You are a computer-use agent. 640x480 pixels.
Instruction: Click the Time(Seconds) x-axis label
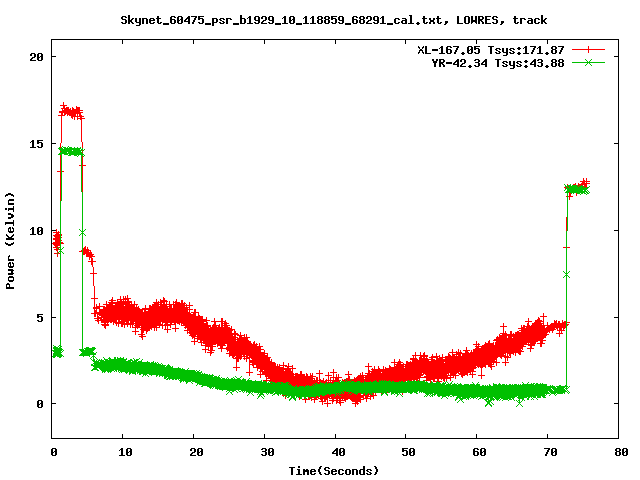(333, 471)
